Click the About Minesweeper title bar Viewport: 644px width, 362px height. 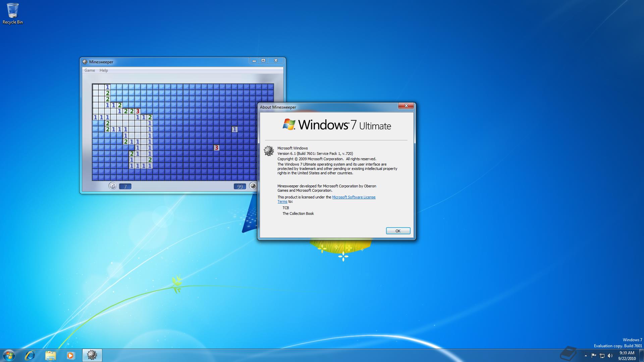pyautogui.click(x=329, y=107)
